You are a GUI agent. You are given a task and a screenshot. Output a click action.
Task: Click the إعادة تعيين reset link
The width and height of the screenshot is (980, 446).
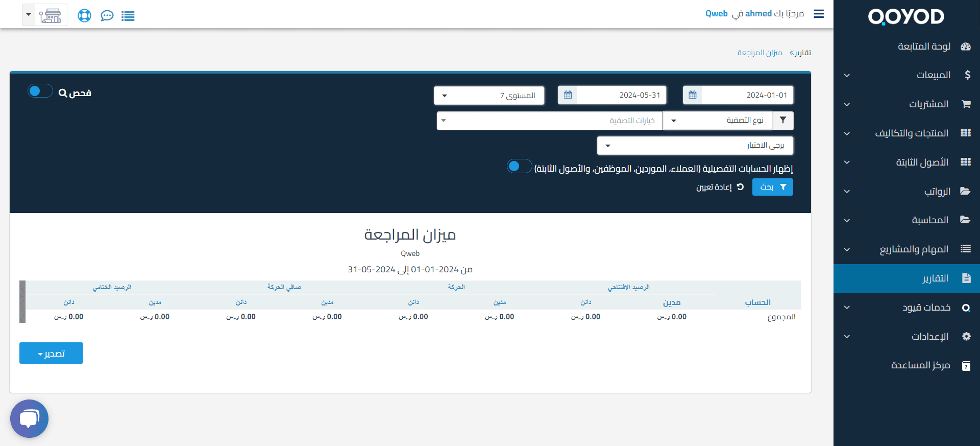720,187
